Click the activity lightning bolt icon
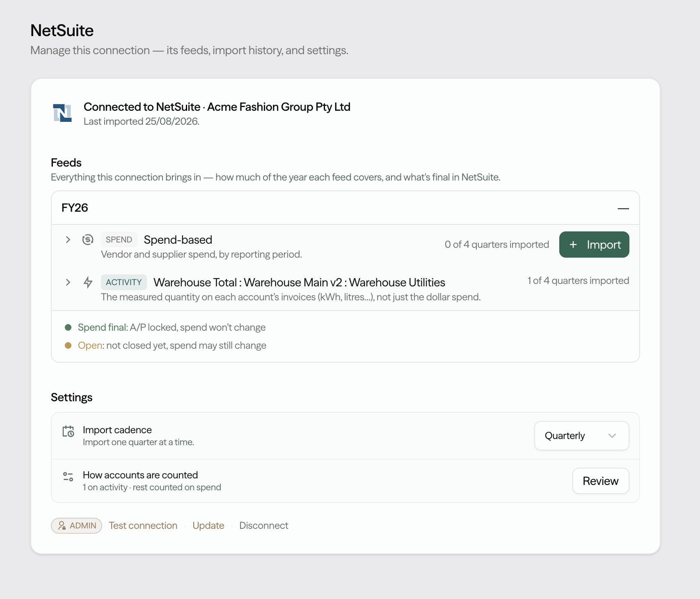700x599 pixels. [x=88, y=282]
